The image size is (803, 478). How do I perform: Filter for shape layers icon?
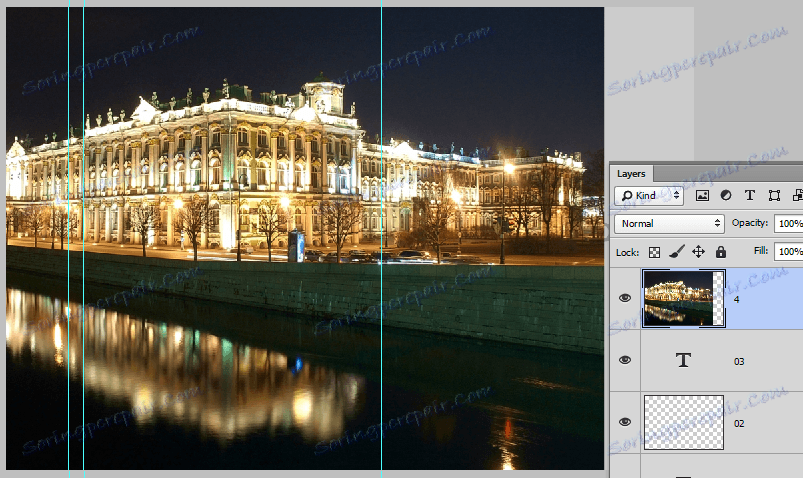coord(774,196)
